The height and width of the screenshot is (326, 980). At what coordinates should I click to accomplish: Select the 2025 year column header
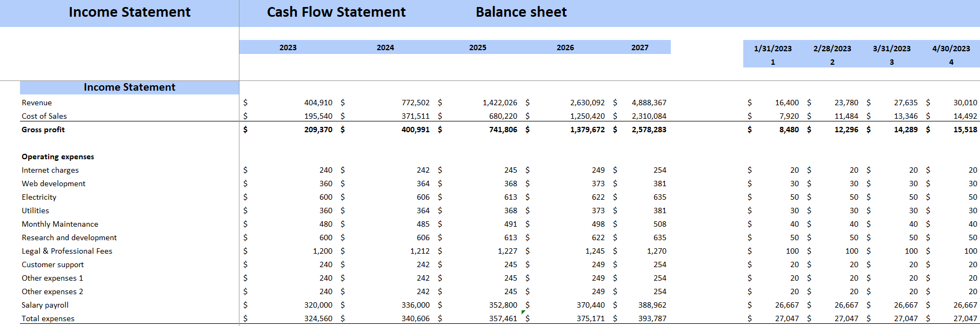[478, 47]
